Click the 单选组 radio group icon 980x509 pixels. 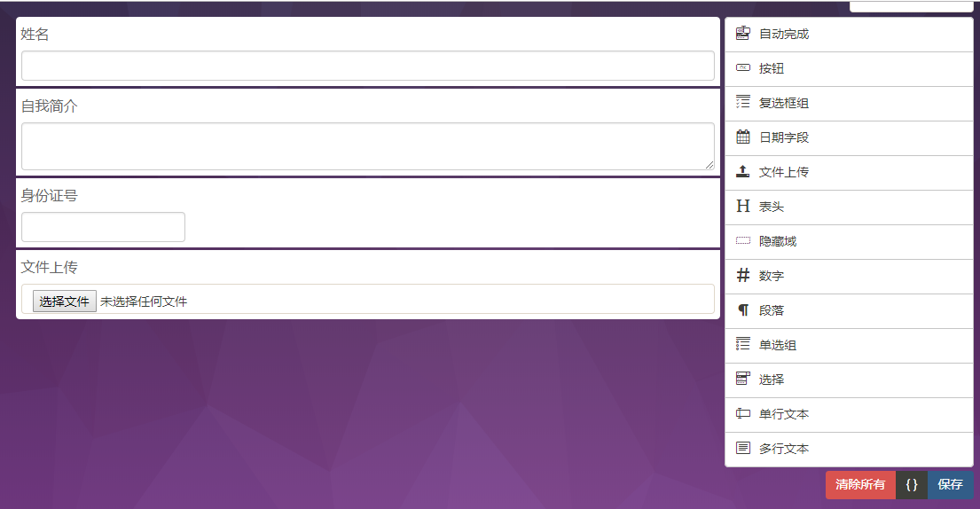(742, 345)
